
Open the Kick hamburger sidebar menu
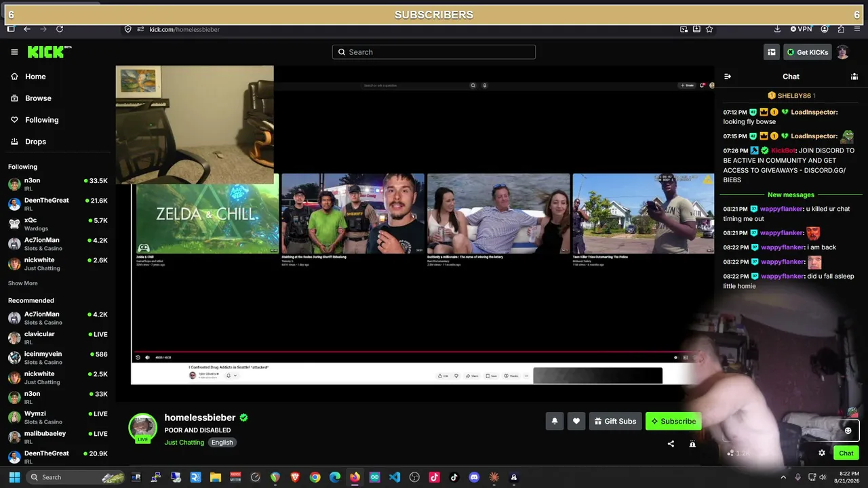coord(14,52)
